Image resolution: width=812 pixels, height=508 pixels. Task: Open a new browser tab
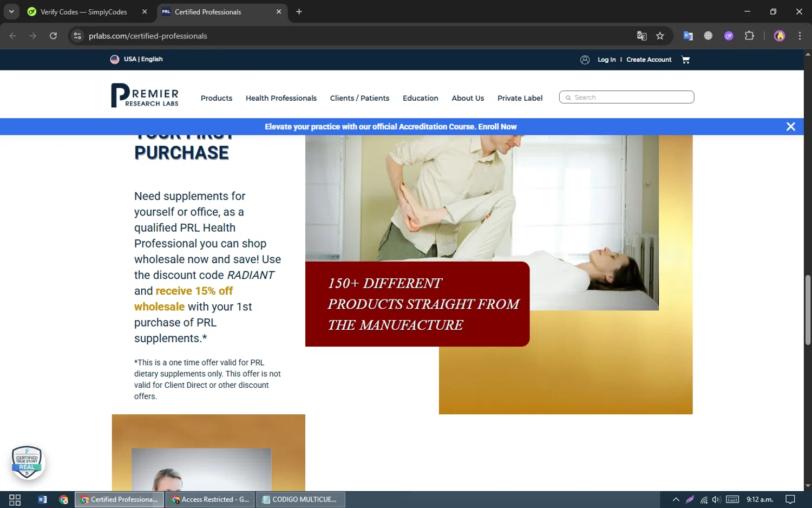coord(299,11)
